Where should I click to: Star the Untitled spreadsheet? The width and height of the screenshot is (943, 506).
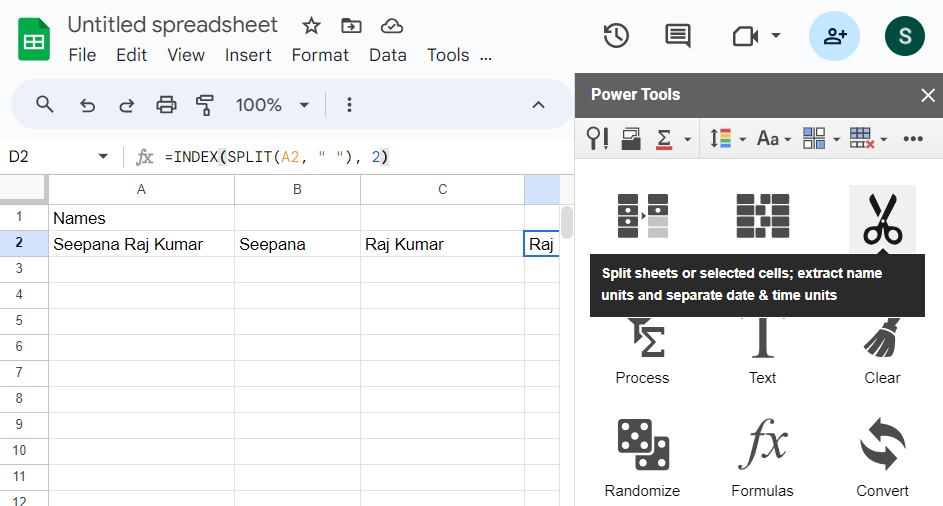click(x=311, y=26)
